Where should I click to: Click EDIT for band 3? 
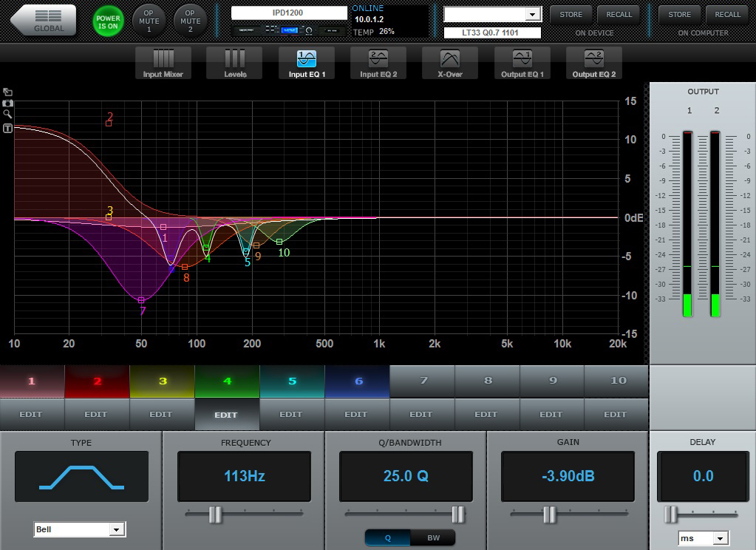pyautogui.click(x=163, y=414)
